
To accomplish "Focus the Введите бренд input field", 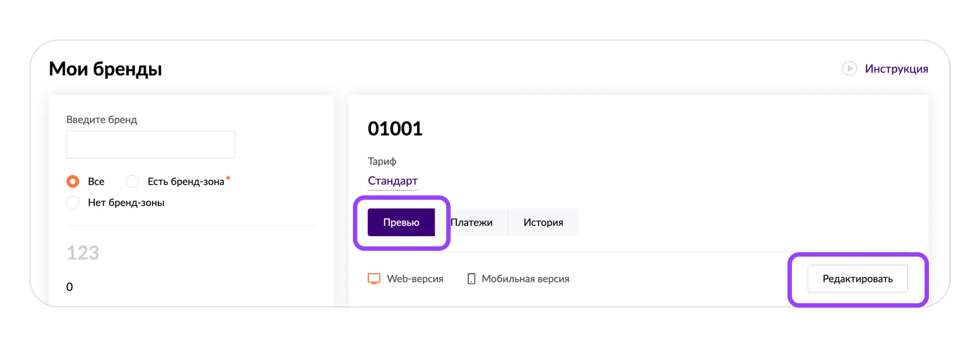I will (x=151, y=144).
